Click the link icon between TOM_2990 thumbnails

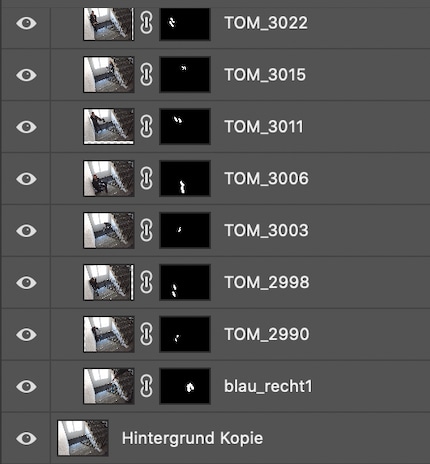pos(146,334)
